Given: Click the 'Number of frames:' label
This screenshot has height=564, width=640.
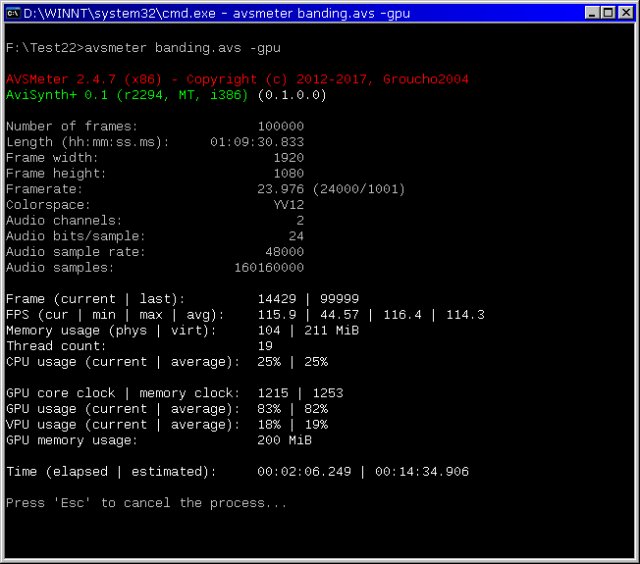Looking at the screenshot, I should 72,127.
